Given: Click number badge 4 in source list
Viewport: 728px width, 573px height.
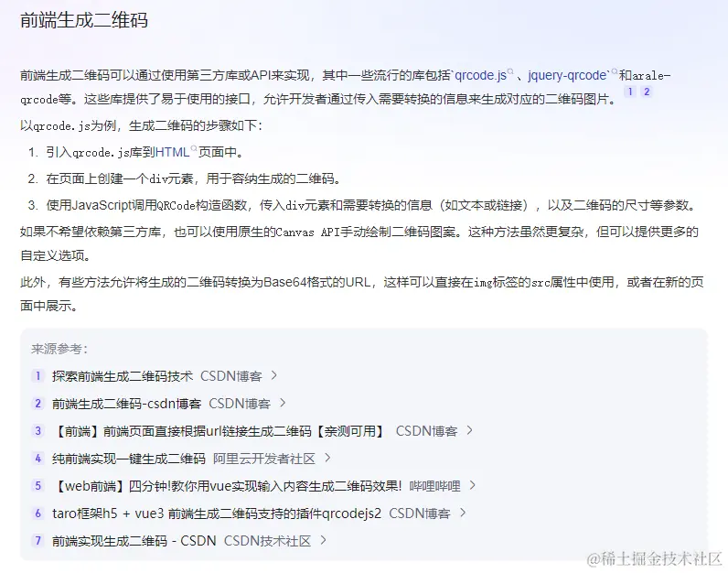Looking at the screenshot, I should [38, 459].
